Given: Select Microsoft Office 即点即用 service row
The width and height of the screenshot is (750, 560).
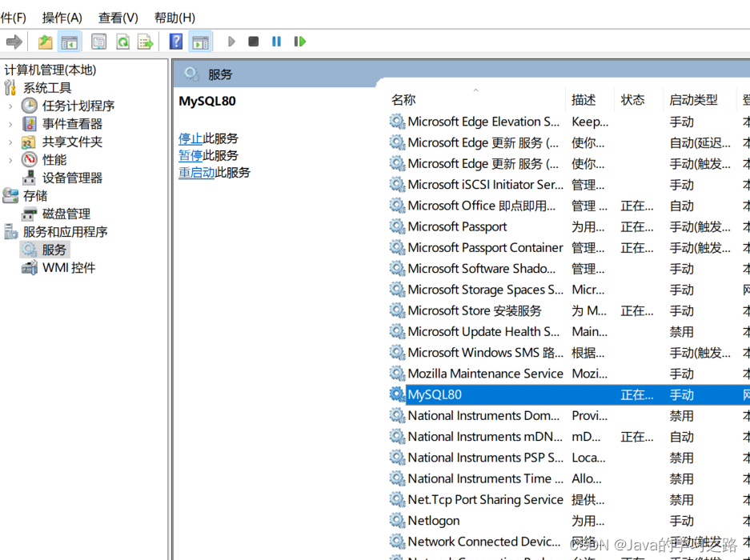Looking at the screenshot, I should click(569, 206).
